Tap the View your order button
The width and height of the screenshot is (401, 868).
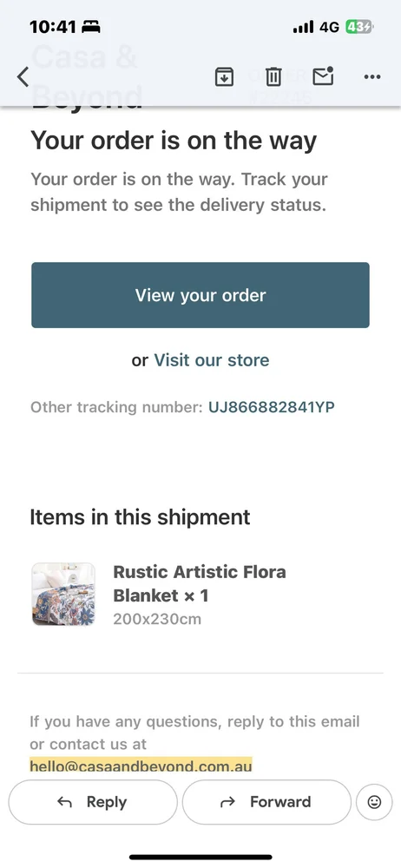pyautogui.click(x=200, y=295)
